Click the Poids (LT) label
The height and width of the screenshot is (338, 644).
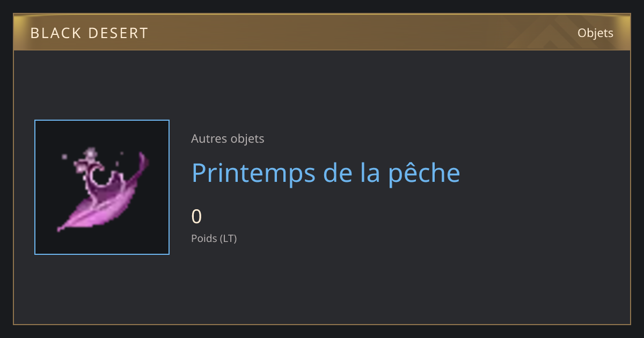(214, 238)
